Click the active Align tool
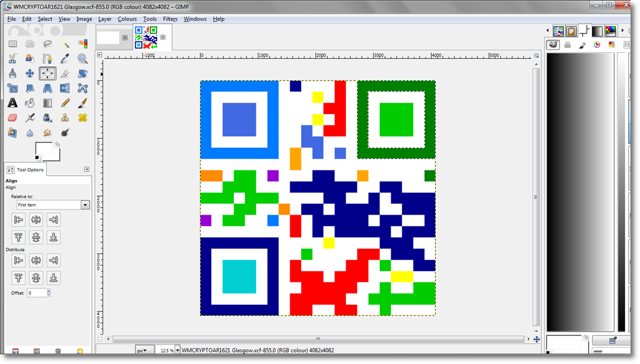The image size is (640, 364). tap(47, 73)
